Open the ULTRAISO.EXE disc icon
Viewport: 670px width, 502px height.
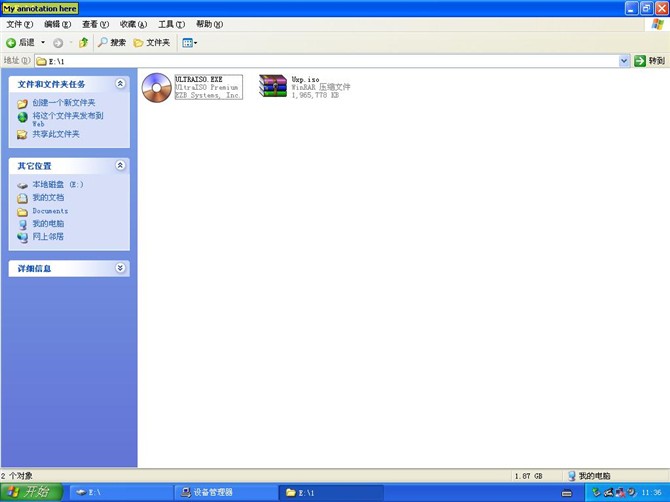156,88
